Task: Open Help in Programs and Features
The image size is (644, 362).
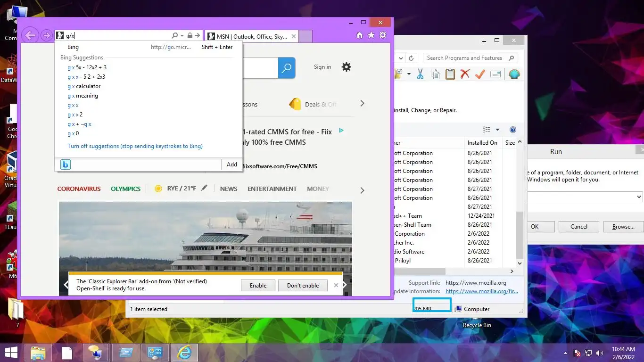Action: tap(513, 130)
